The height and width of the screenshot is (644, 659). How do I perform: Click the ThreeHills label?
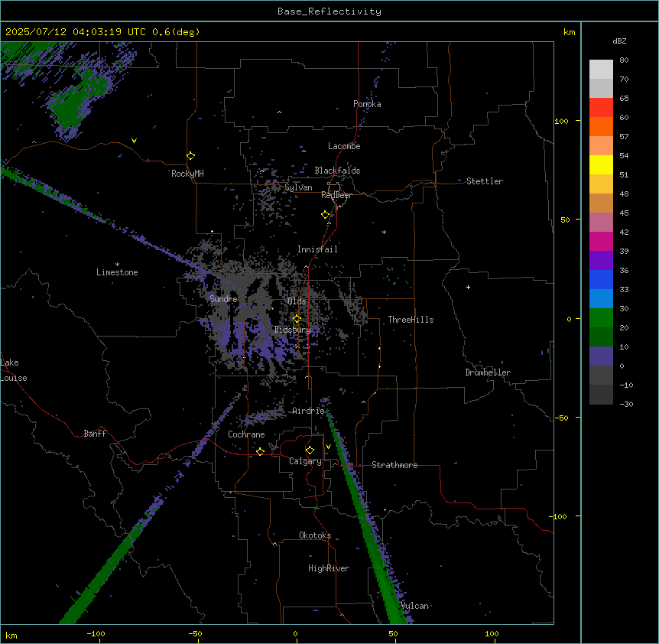pos(411,320)
